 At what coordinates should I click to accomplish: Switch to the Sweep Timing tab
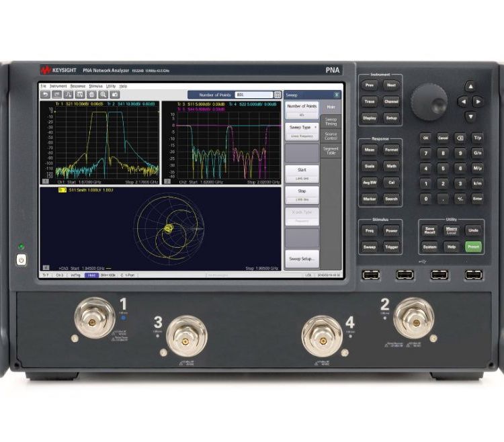point(331,121)
